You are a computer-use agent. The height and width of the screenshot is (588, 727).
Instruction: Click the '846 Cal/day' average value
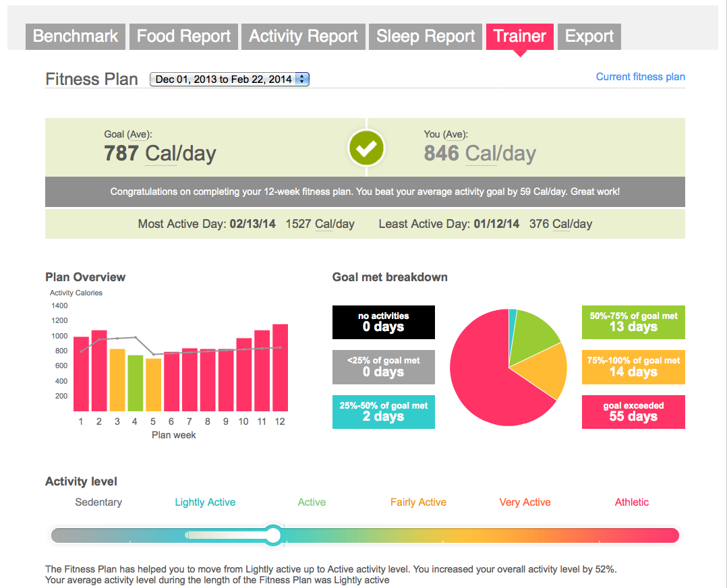[480, 154]
